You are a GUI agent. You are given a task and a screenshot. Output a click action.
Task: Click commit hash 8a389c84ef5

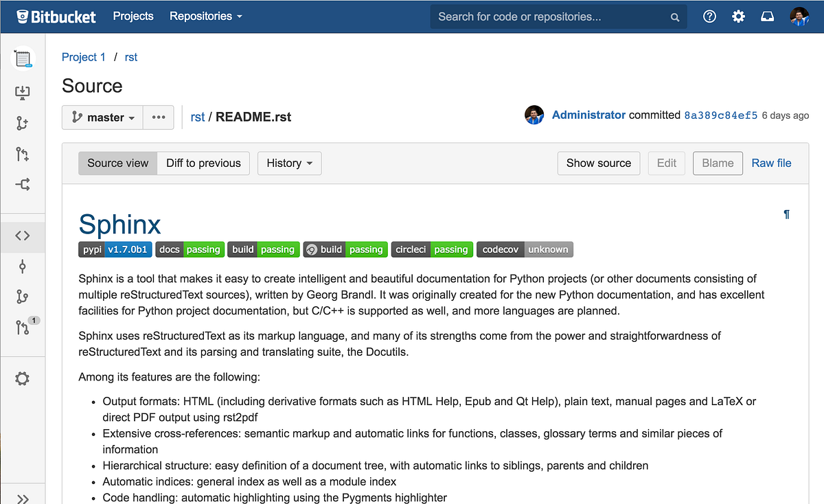(x=720, y=115)
